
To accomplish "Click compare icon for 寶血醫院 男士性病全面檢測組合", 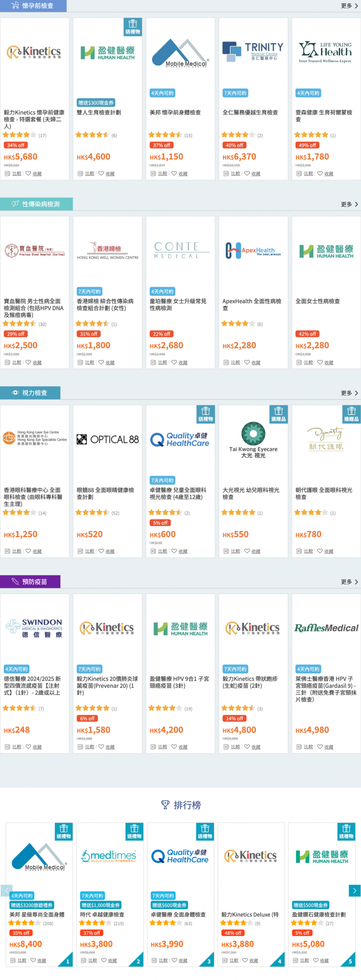I will tap(7, 362).
